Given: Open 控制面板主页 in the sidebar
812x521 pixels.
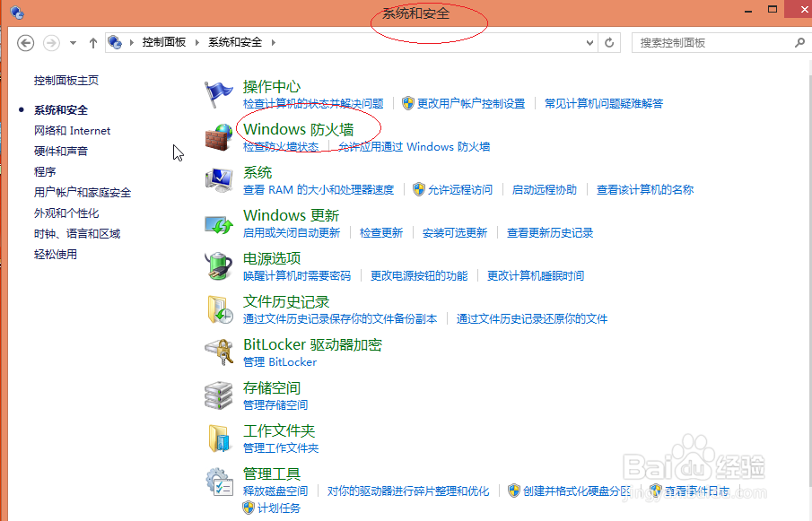Looking at the screenshot, I should [66, 80].
